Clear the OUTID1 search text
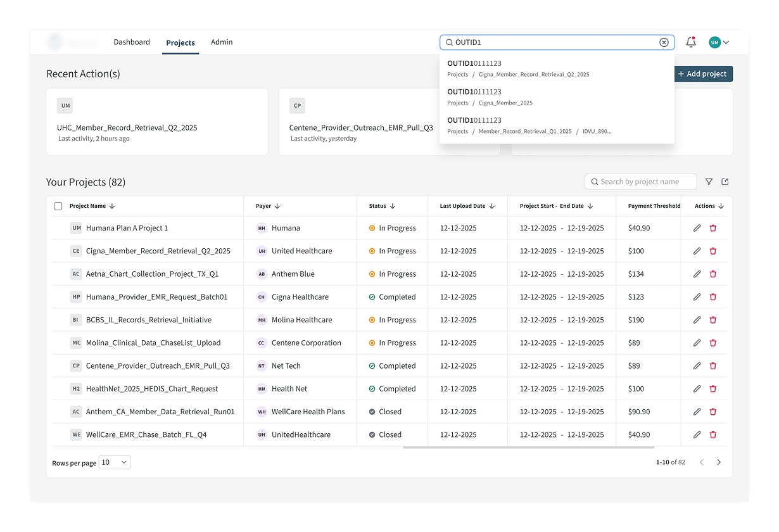This screenshot has height=532, width=779. (664, 42)
